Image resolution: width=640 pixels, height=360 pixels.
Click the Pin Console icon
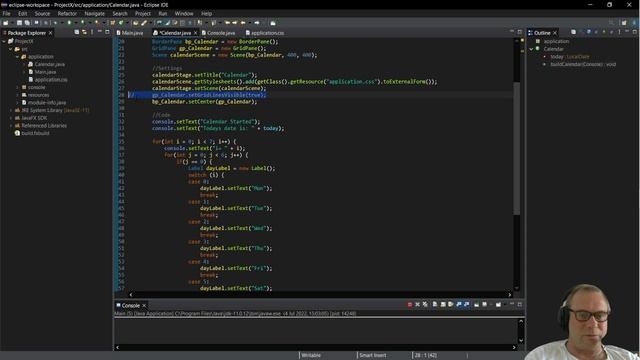pyautogui.click(x=476, y=304)
